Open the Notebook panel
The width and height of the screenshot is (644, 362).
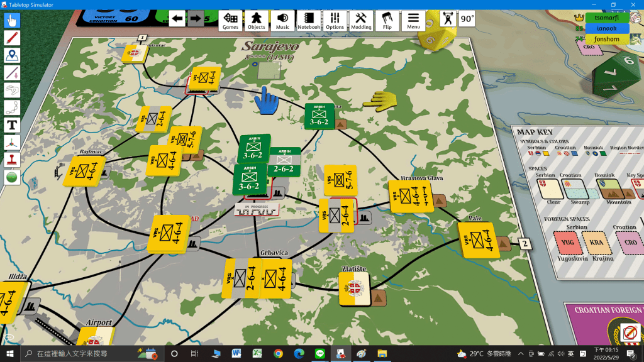pyautogui.click(x=308, y=20)
